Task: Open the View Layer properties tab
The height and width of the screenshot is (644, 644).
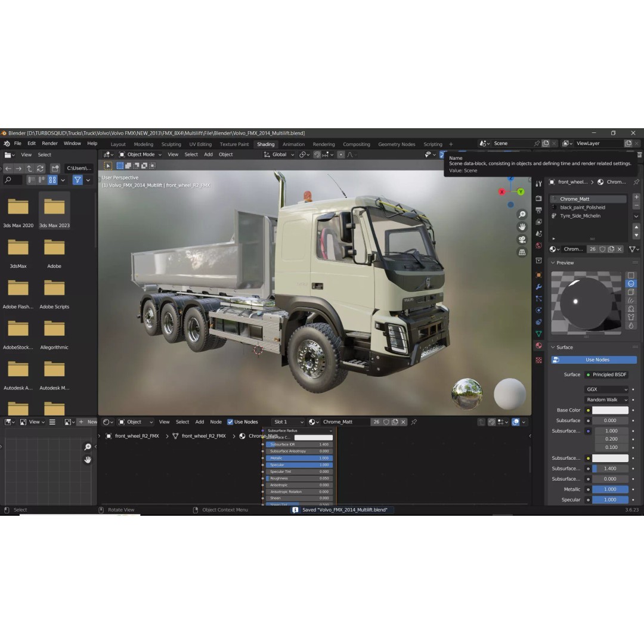Action: point(538,222)
